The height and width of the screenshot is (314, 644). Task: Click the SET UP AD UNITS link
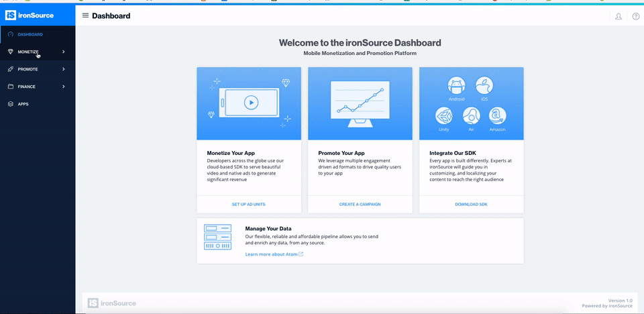248,204
